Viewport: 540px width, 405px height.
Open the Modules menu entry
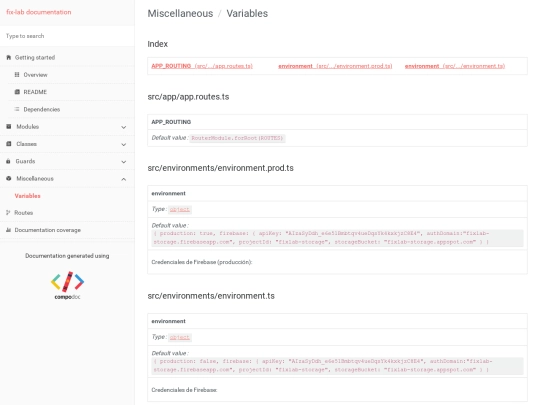pos(28,126)
